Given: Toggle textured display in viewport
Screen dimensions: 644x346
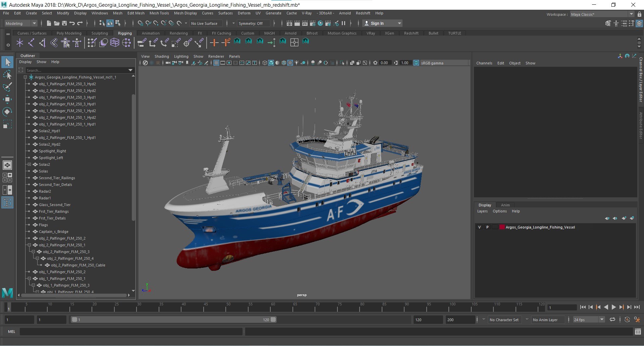Looking at the screenshot, I should pos(290,63).
